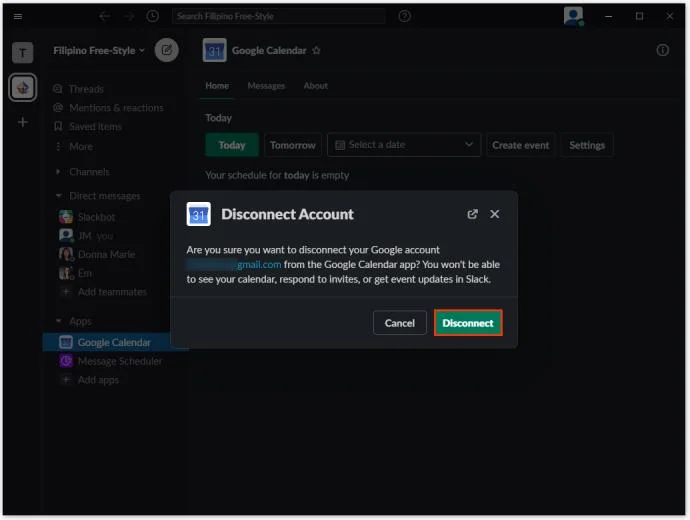Select the T workspace icon
This screenshot has width=690, height=520.
click(22, 53)
